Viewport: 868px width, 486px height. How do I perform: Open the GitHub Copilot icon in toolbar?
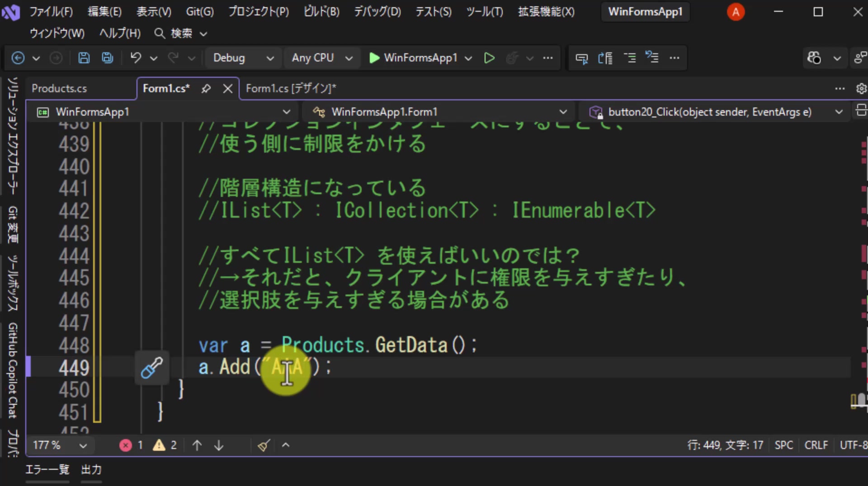[814, 58]
